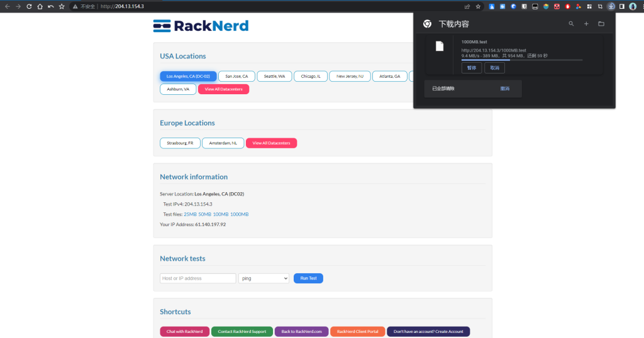
Task: Click the search icon in downloads panel
Action: click(571, 24)
